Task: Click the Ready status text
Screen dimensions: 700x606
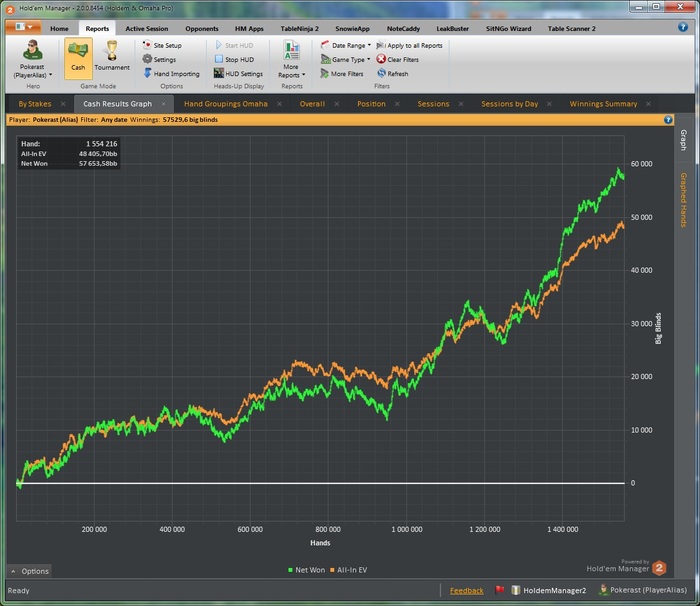Action: point(18,590)
